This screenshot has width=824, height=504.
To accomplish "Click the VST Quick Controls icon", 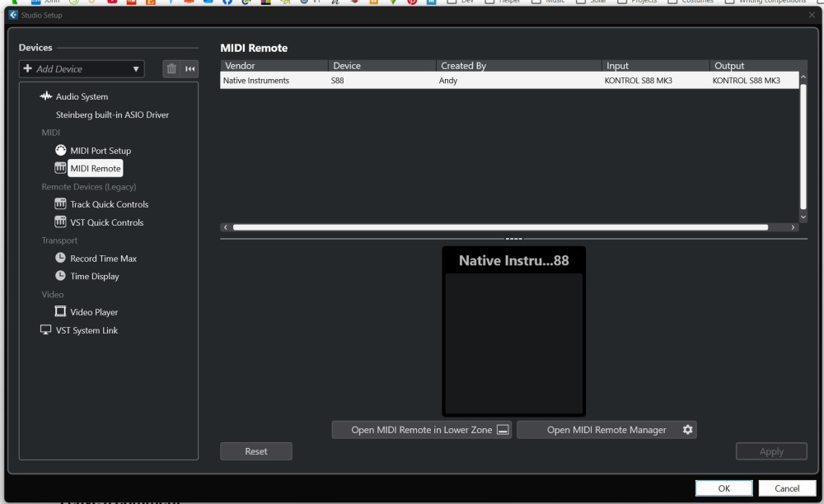I will [60, 222].
